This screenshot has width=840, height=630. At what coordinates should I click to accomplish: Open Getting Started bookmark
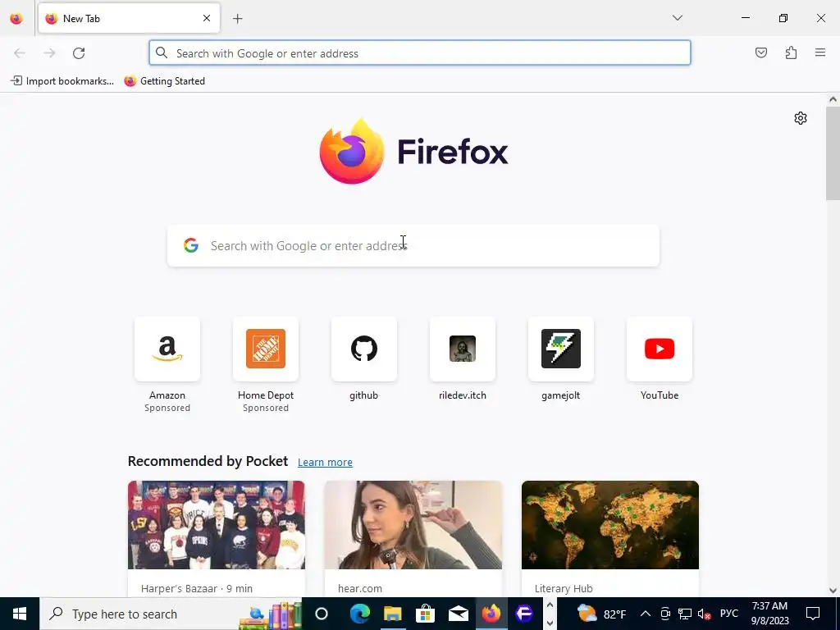pyautogui.click(x=164, y=81)
